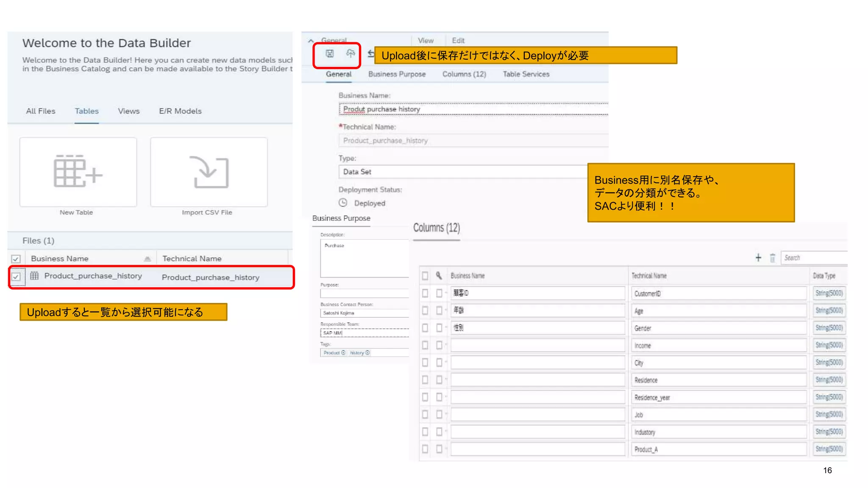The width and height of the screenshot is (868, 488).
Task: Open String(5000) data type for Income
Action: click(829, 345)
